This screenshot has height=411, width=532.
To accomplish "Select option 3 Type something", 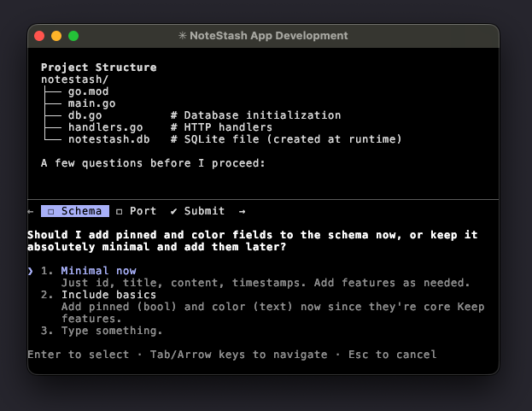I will (x=102, y=331).
